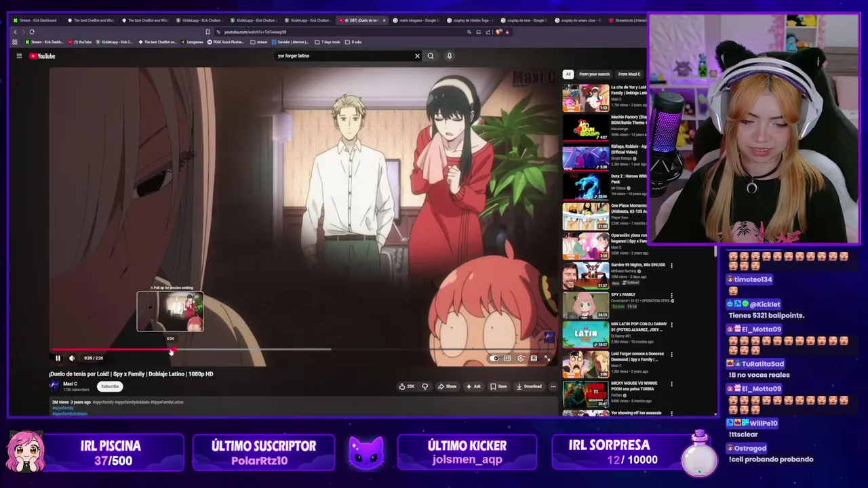The width and height of the screenshot is (868, 488).
Task: Enter fullscreen with the player fullscreen icon
Action: pyautogui.click(x=547, y=358)
